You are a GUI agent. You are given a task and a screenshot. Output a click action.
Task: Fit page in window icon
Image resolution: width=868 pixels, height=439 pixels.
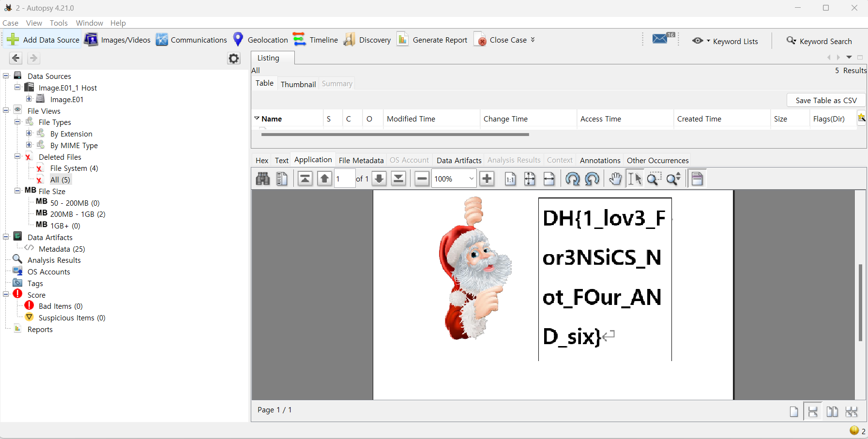(x=530, y=179)
